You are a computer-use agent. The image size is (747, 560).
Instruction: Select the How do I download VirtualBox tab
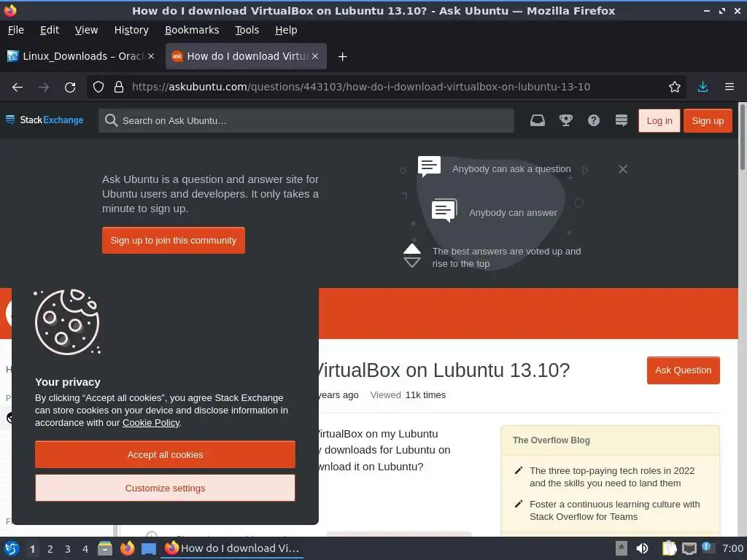click(246, 56)
